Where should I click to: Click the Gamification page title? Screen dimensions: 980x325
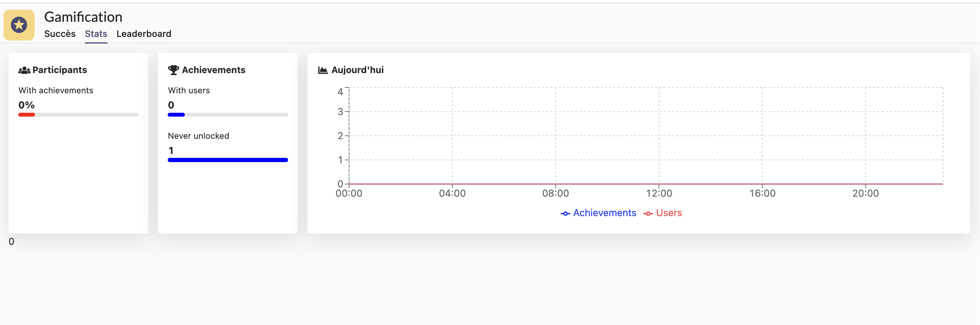83,17
